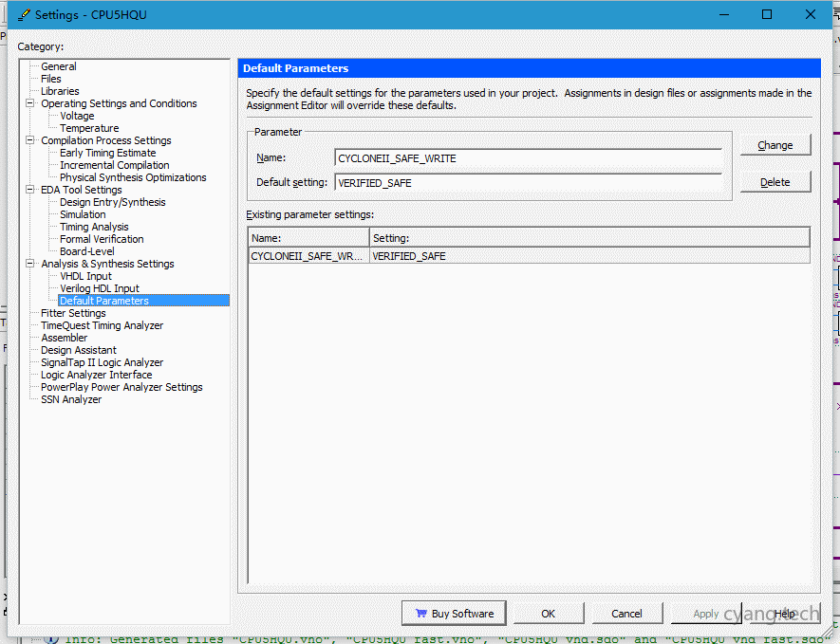
Task: Select SignalTap II Logic Analyzer
Action: (x=102, y=362)
